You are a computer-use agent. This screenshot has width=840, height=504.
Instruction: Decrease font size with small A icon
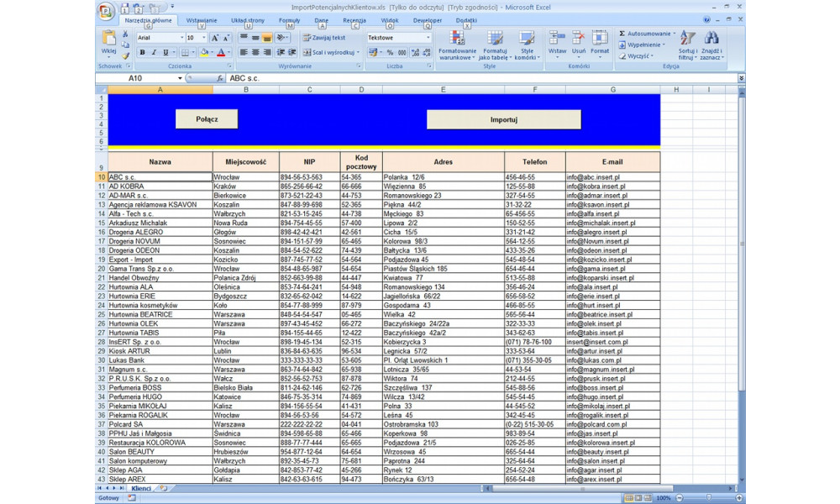pos(225,38)
